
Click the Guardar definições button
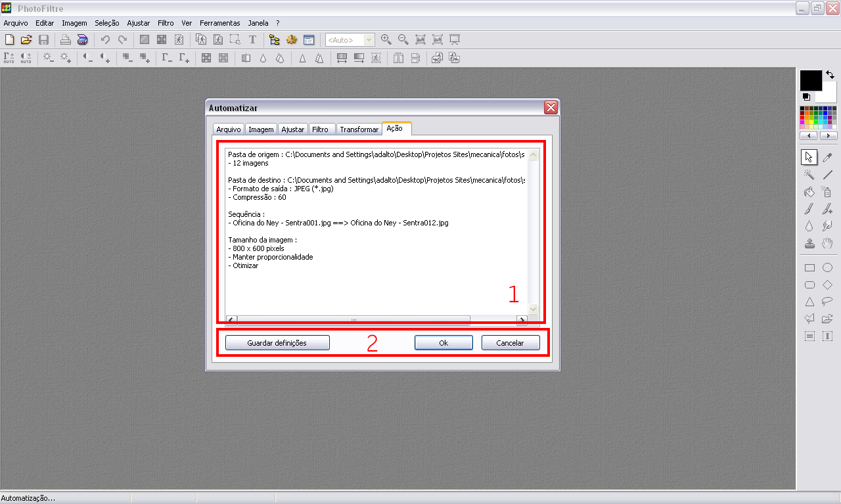pos(277,343)
